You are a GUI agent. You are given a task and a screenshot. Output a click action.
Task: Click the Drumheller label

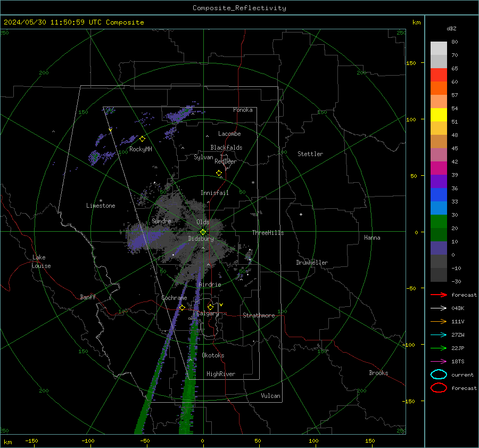[x=312, y=263]
